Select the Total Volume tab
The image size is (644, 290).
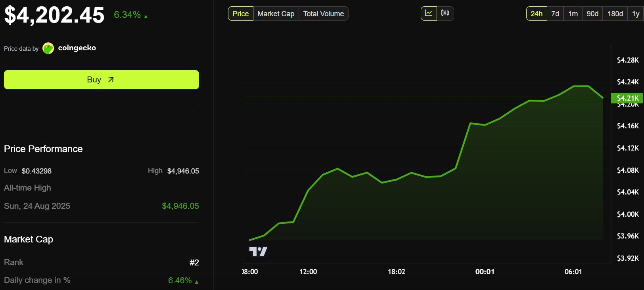[x=324, y=13]
